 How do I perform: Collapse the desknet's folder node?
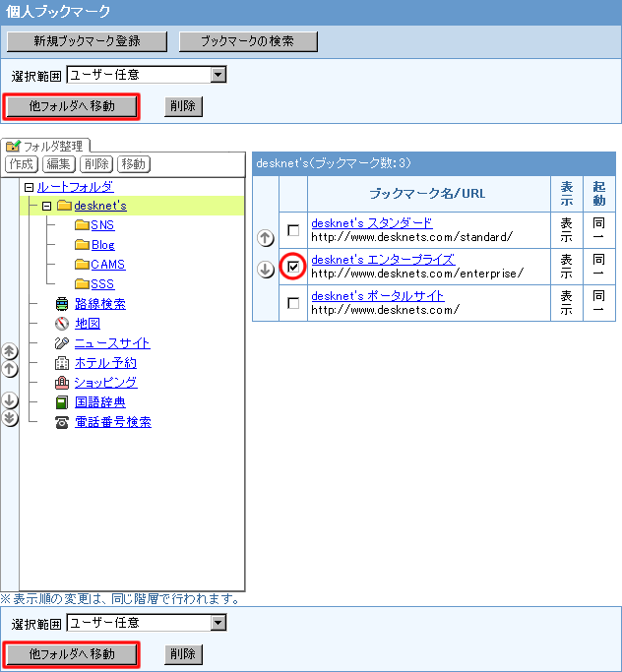click(46, 207)
